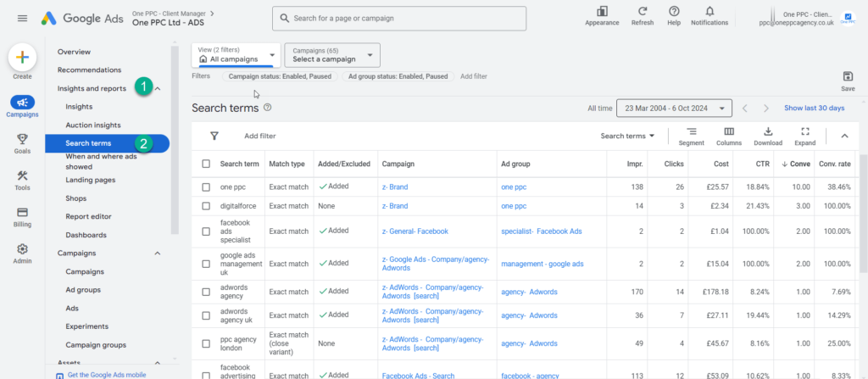868x379 pixels.
Task: Click the Search terms help icon
Action: [x=267, y=108]
